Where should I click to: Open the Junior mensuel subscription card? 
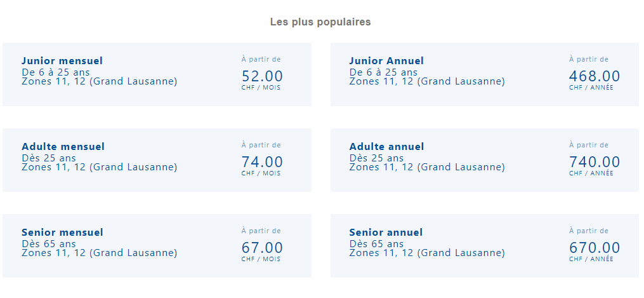pos(157,74)
